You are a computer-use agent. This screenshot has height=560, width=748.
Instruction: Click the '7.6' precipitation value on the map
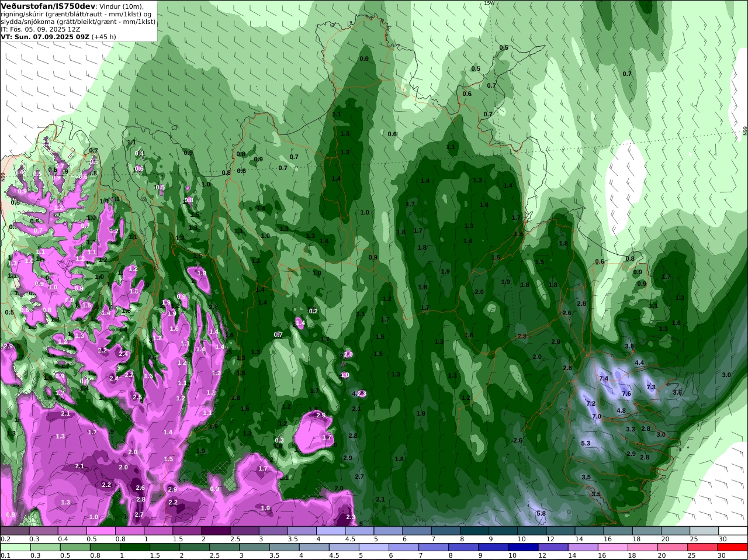pos(626,394)
